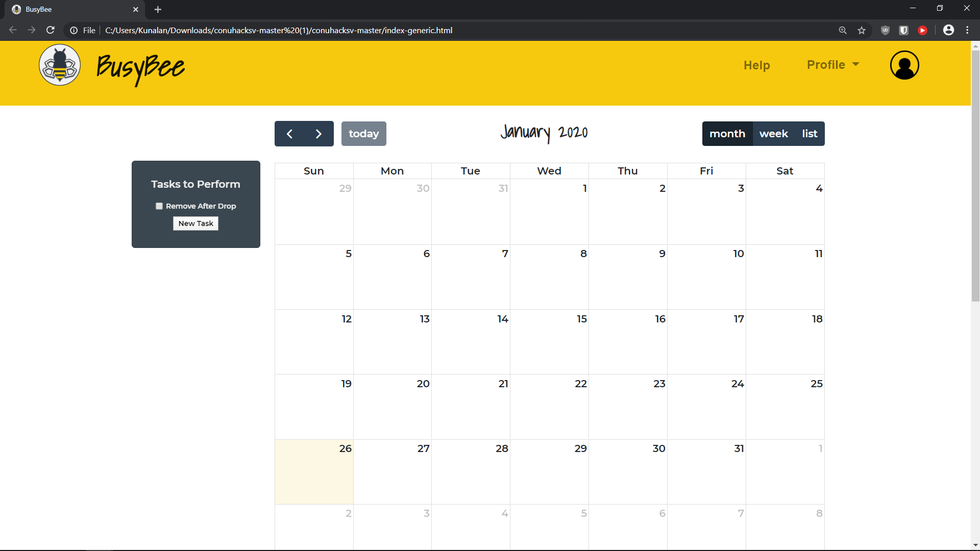Open the Chrome account profile icon
Screen dimensions: 980x551
point(948,31)
